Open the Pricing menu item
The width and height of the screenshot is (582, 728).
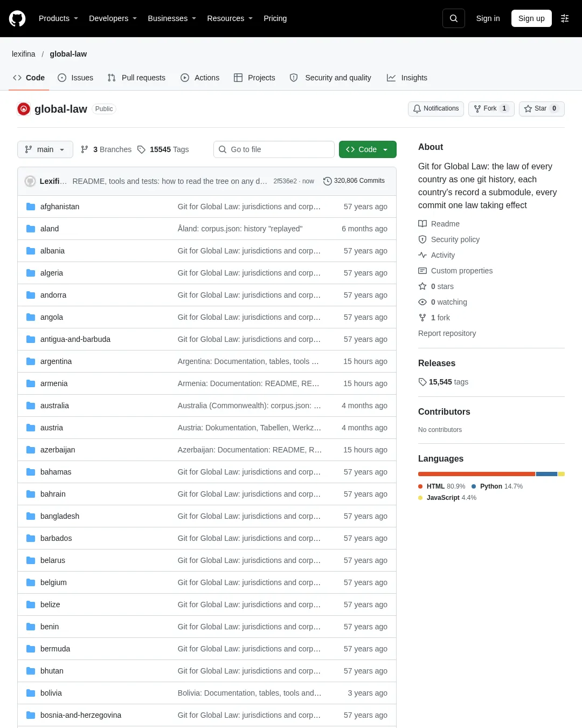pyautogui.click(x=275, y=18)
